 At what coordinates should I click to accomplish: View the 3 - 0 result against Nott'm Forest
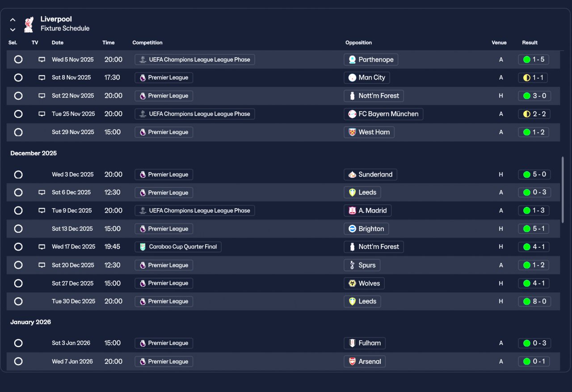[534, 96]
